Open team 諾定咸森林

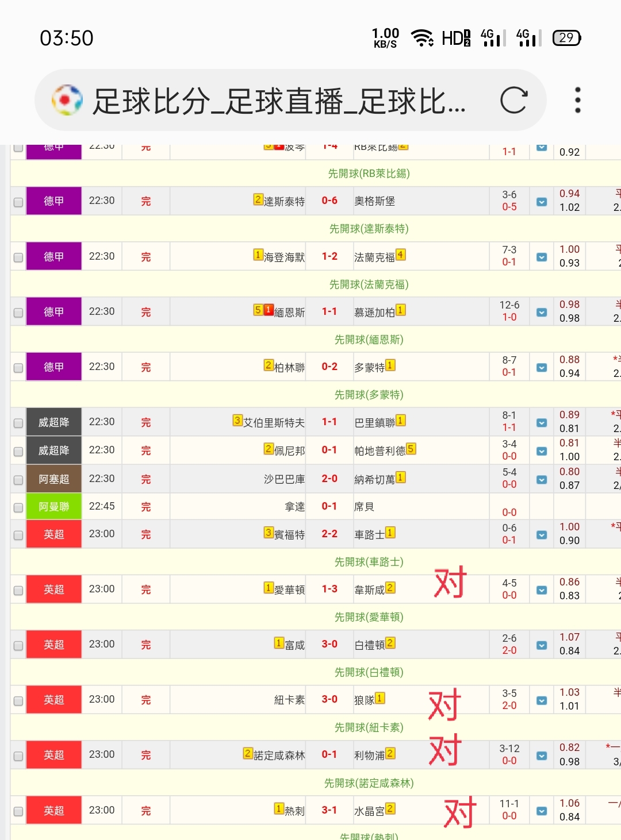click(279, 756)
